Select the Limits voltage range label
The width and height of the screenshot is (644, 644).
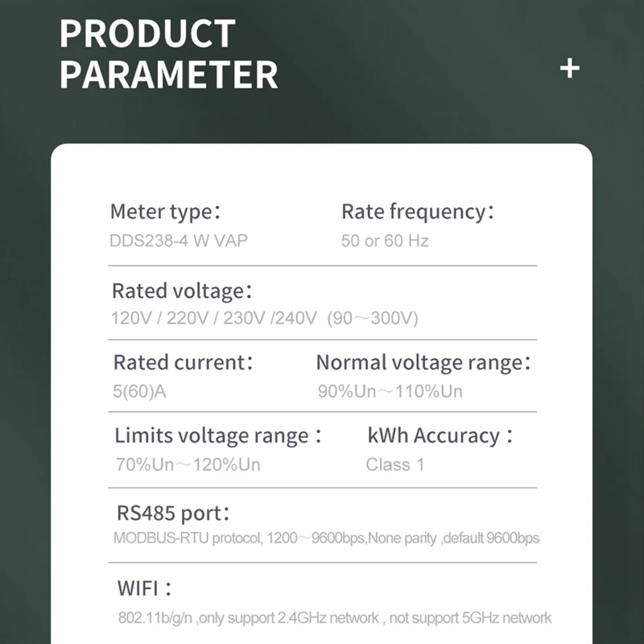click(218, 436)
